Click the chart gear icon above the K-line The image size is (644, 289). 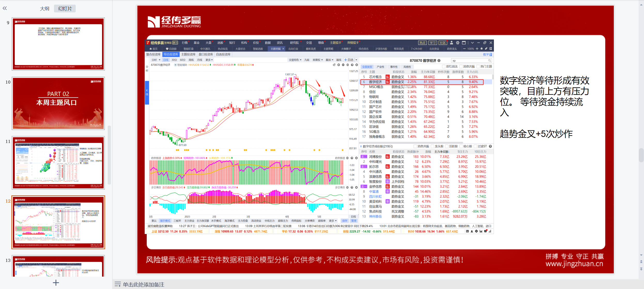point(348,65)
